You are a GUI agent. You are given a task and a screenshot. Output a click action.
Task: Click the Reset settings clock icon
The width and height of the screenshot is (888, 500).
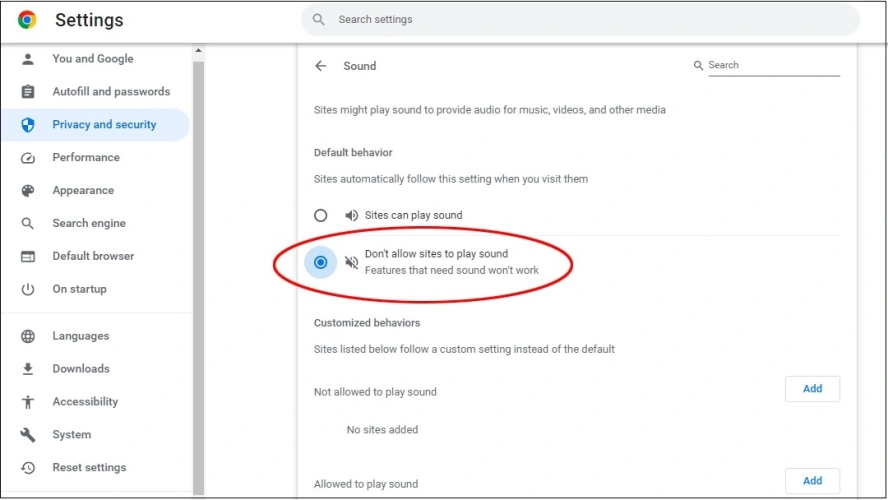(28, 468)
